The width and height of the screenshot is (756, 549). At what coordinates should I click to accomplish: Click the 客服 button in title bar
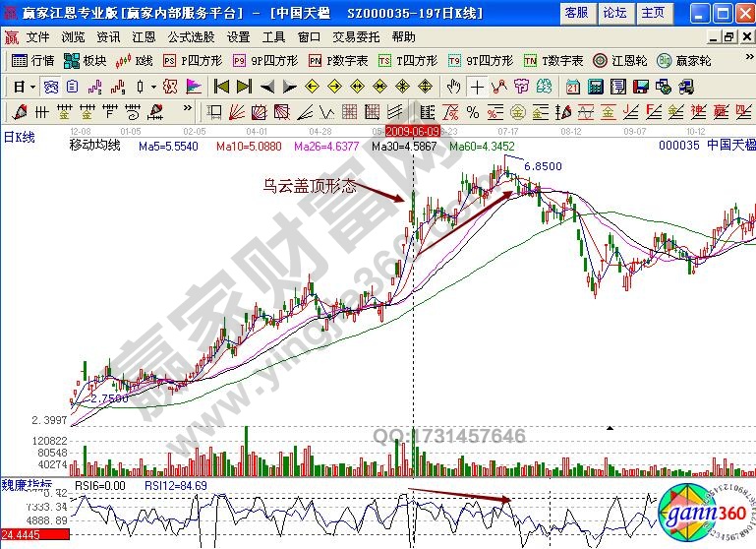tap(576, 13)
